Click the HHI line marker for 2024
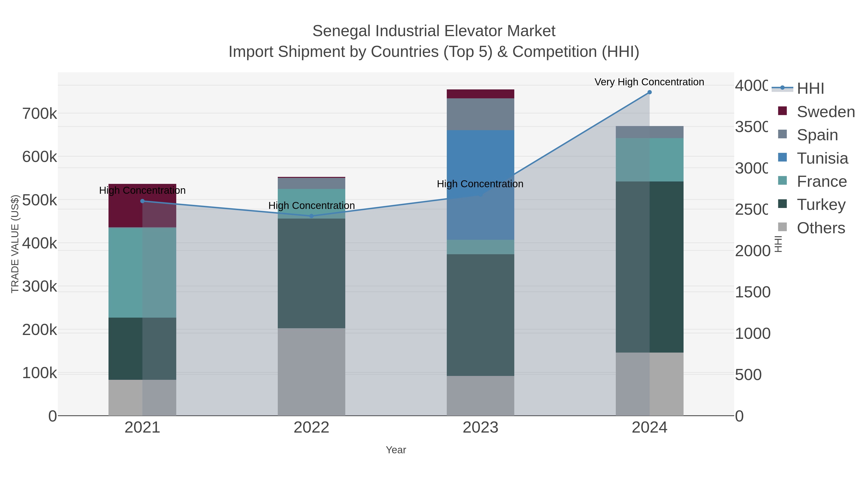This screenshot has width=868, height=488. 649,92
